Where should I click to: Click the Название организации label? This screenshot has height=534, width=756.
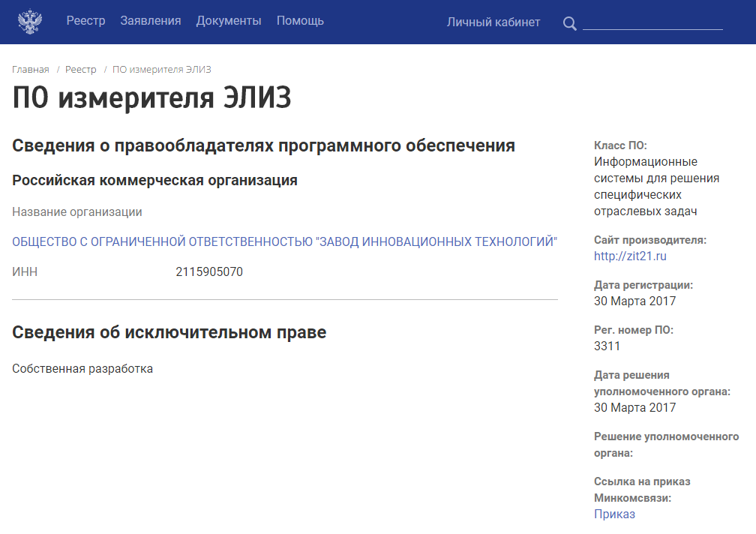tap(77, 212)
